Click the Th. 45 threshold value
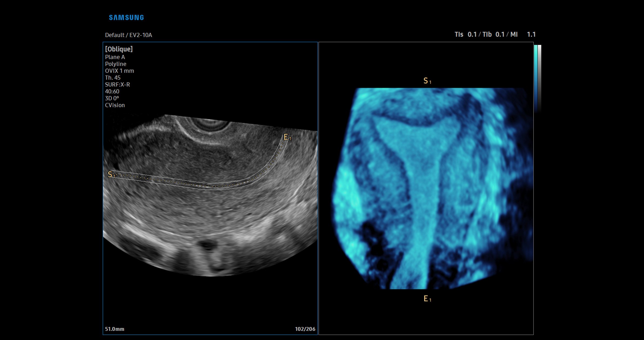 pyautogui.click(x=113, y=78)
